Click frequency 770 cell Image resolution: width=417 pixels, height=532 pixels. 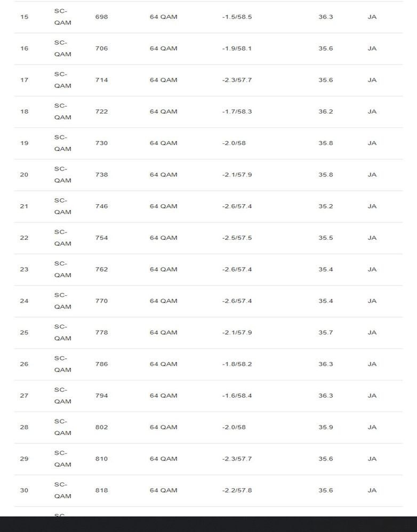pyautogui.click(x=101, y=301)
